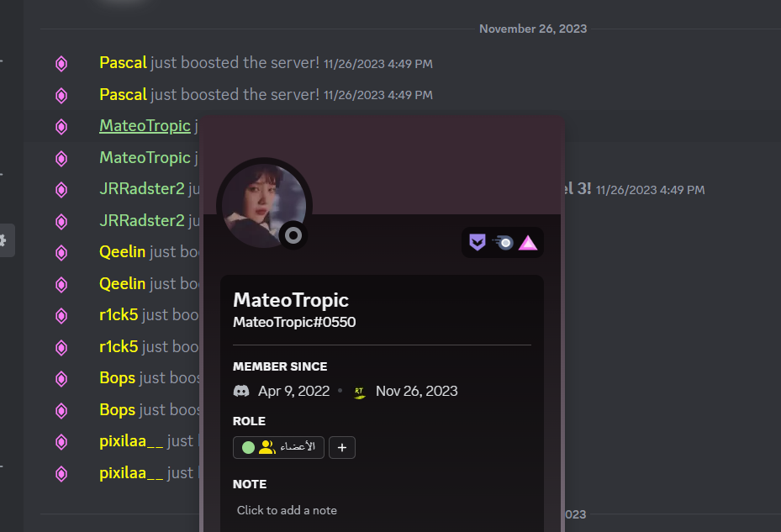Click the RT server join date icon
The height and width of the screenshot is (532, 781).
tap(360, 392)
